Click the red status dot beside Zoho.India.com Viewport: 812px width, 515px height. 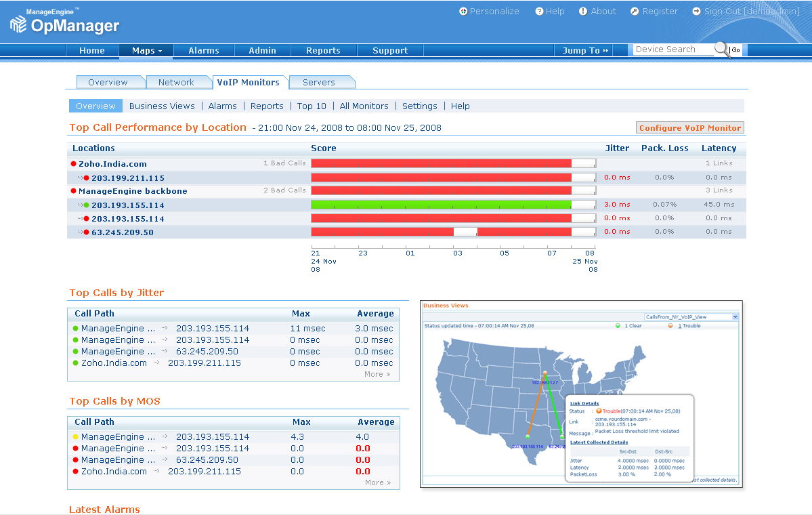tap(74, 164)
